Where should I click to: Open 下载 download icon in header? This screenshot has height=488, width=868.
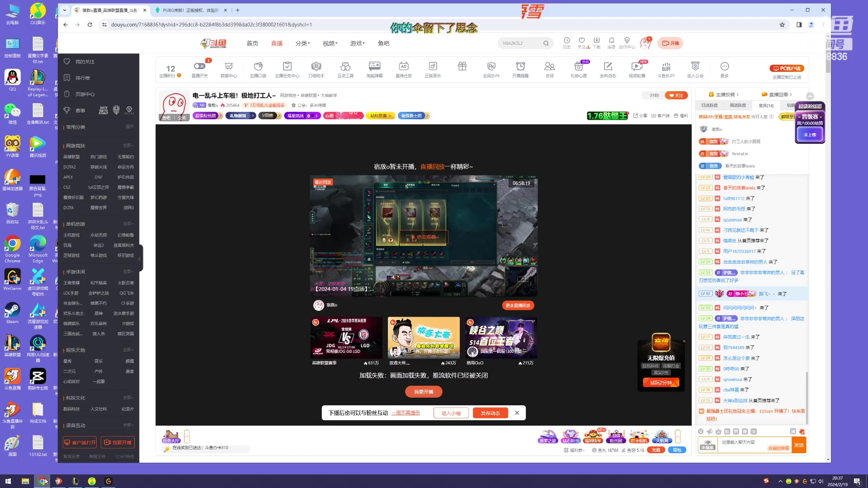(x=597, y=41)
